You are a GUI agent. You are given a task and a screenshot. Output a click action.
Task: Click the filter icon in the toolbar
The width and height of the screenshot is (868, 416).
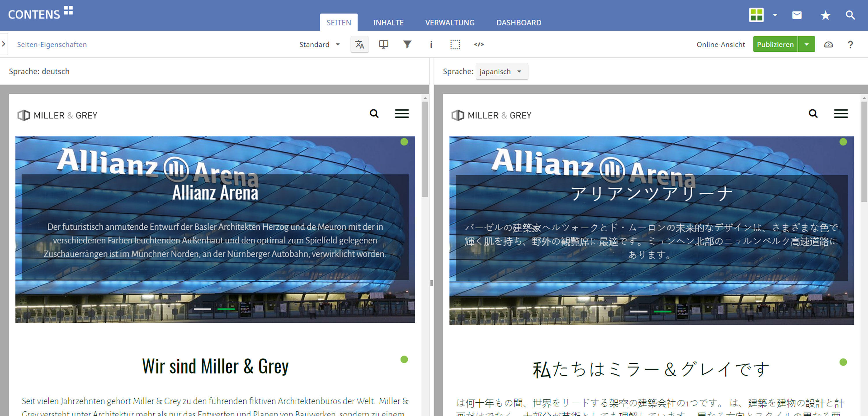coord(407,44)
